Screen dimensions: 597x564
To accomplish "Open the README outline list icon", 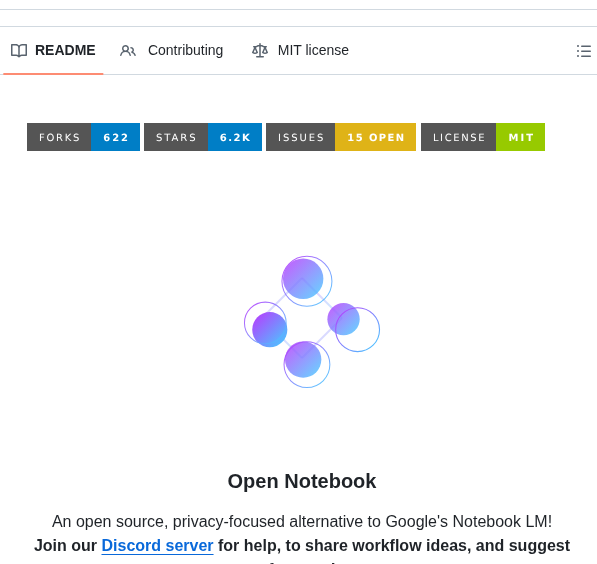I will pos(584,51).
